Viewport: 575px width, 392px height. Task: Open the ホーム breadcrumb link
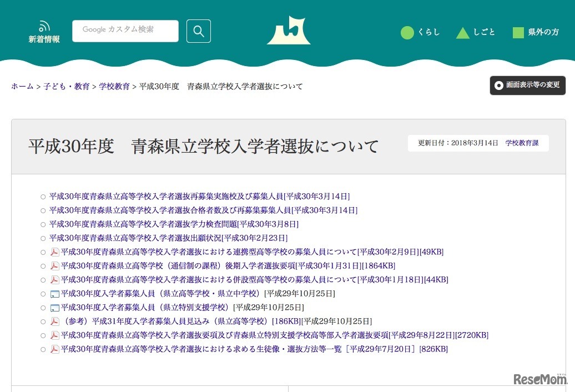coord(22,86)
